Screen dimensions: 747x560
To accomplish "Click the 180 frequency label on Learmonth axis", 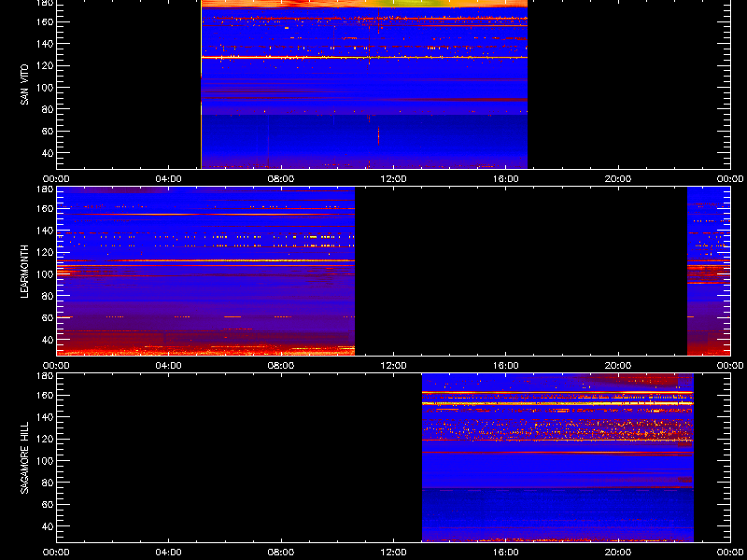I will (43, 189).
